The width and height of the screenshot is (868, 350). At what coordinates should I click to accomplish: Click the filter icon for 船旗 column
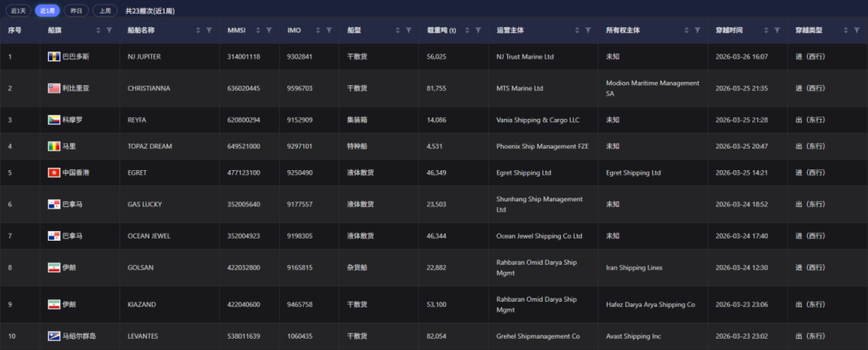tap(109, 30)
